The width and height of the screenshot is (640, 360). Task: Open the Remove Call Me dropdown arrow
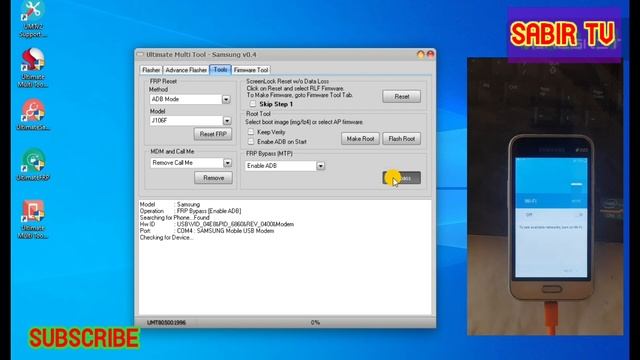(227, 163)
